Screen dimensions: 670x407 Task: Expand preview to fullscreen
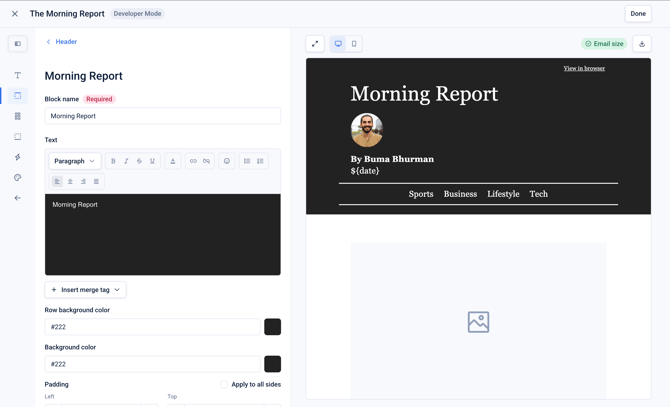315,44
